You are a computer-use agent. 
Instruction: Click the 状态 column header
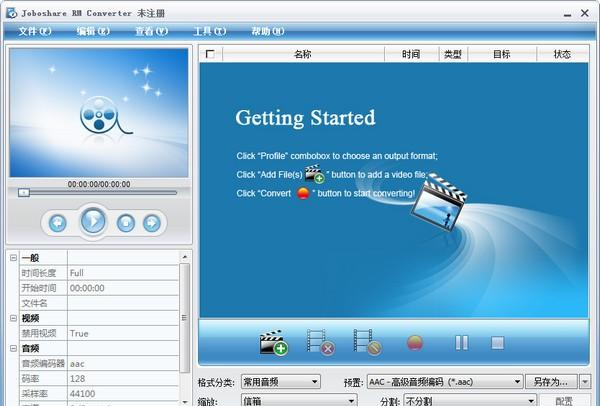562,54
